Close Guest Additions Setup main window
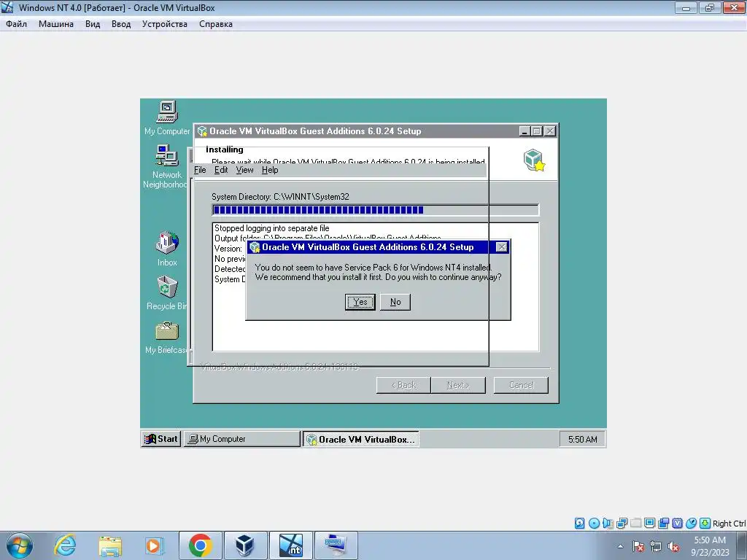 click(x=550, y=131)
